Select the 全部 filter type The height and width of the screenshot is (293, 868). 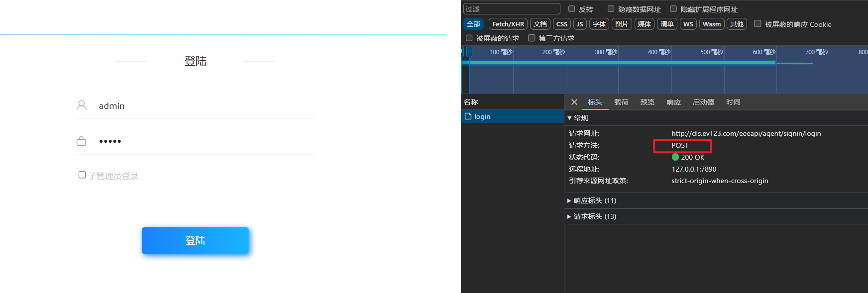[x=473, y=24]
